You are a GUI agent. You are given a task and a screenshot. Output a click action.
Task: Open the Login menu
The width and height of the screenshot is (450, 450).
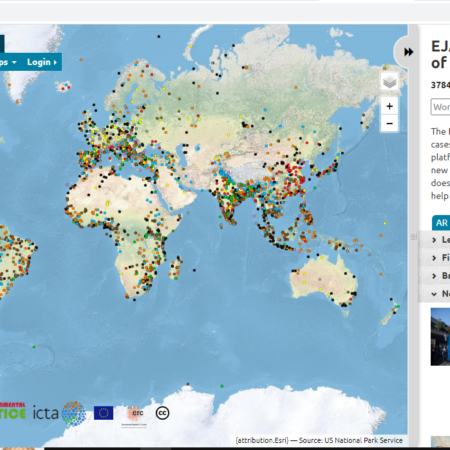42,62
